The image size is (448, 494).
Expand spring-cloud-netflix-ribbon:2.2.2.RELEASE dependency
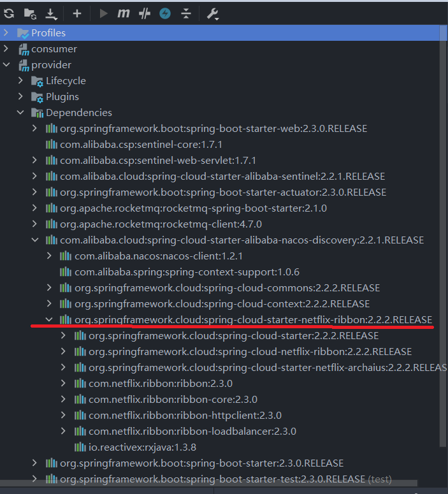(x=63, y=351)
